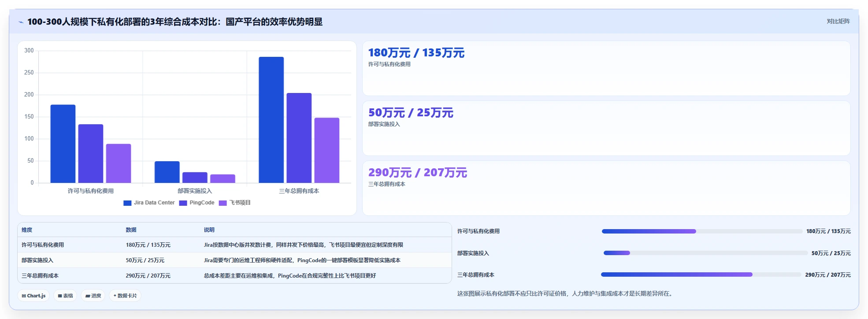
Task: Click PingCode bar in 许可与私有化费用 group
Action: click(x=91, y=154)
